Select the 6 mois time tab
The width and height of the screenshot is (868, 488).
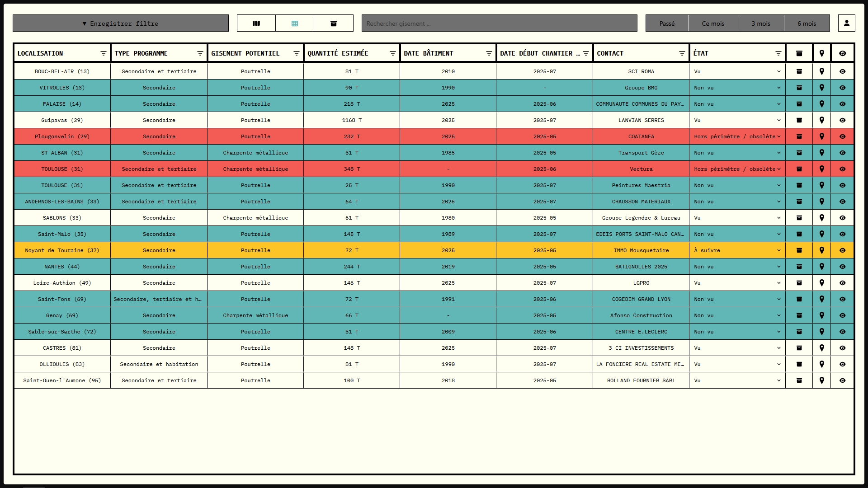807,23
